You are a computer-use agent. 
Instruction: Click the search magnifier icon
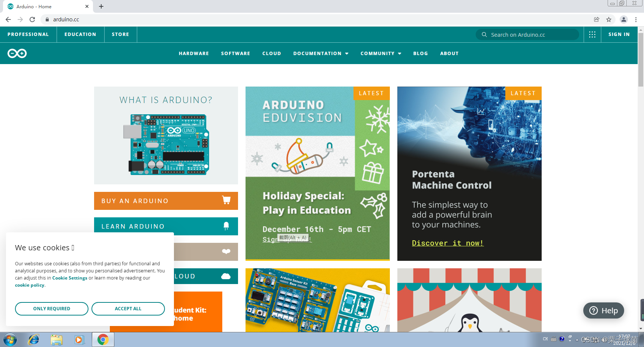pyautogui.click(x=484, y=34)
